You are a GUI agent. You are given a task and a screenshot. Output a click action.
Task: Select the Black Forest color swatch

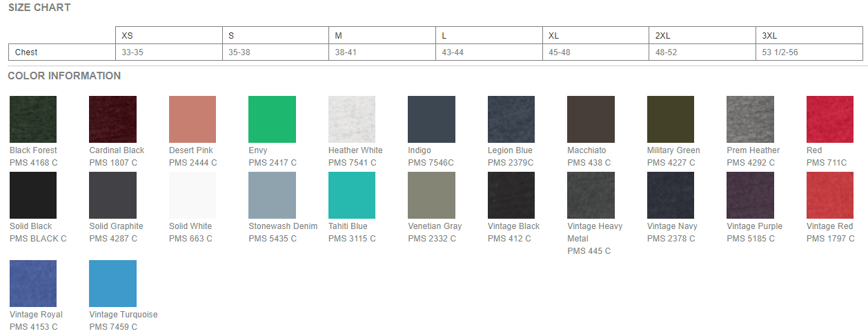(33, 119)
